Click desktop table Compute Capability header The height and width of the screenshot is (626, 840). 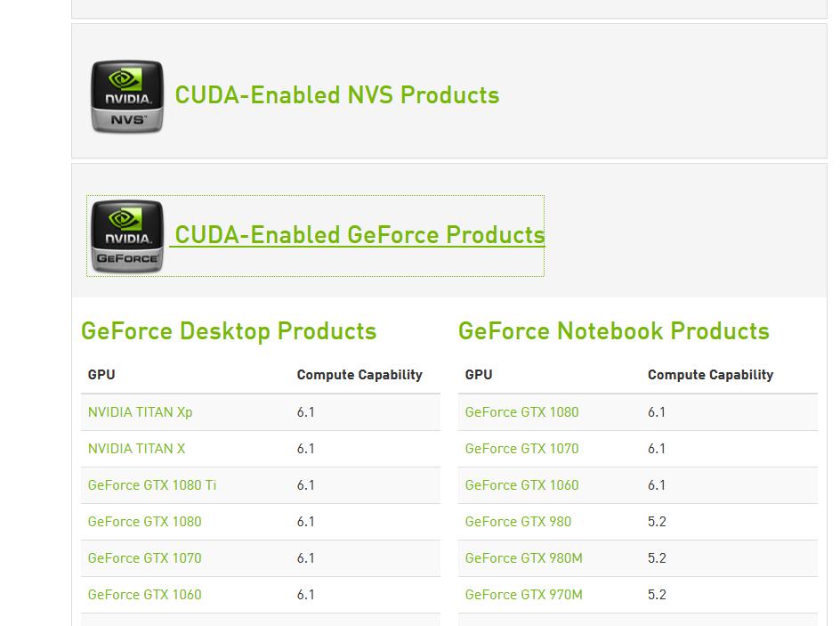(359, 375)
